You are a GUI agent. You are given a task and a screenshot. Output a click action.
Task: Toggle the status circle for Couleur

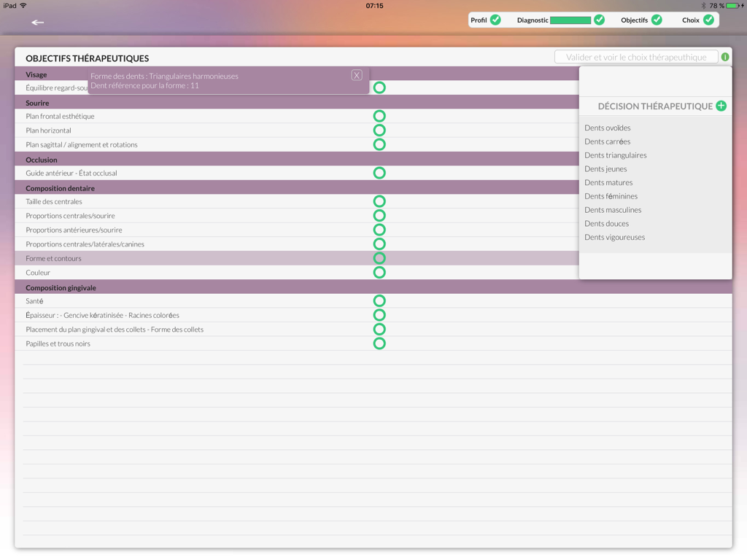379,272
